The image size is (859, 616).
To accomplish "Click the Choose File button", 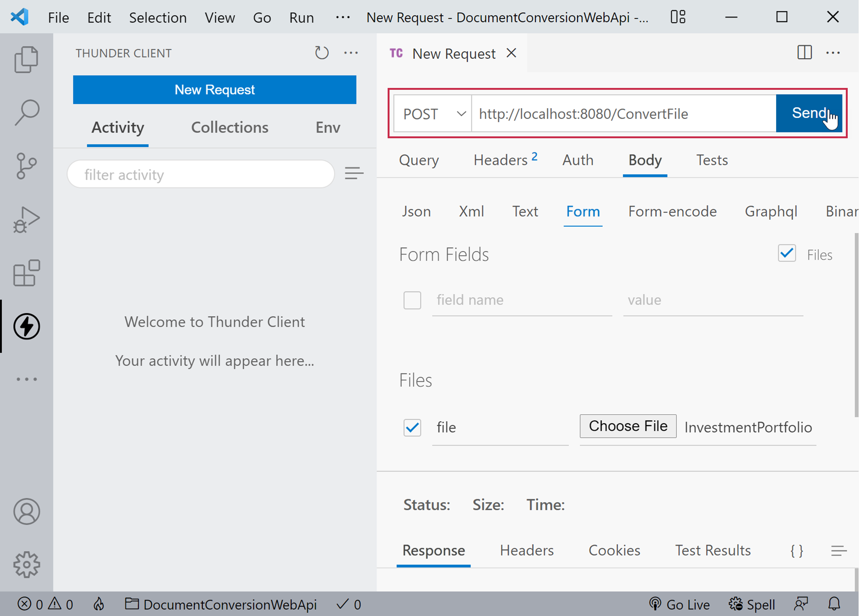I will tap(628, 426).
